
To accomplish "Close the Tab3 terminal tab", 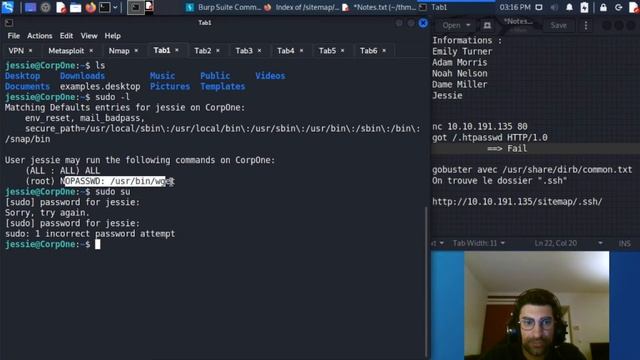I will pos(259,51).
